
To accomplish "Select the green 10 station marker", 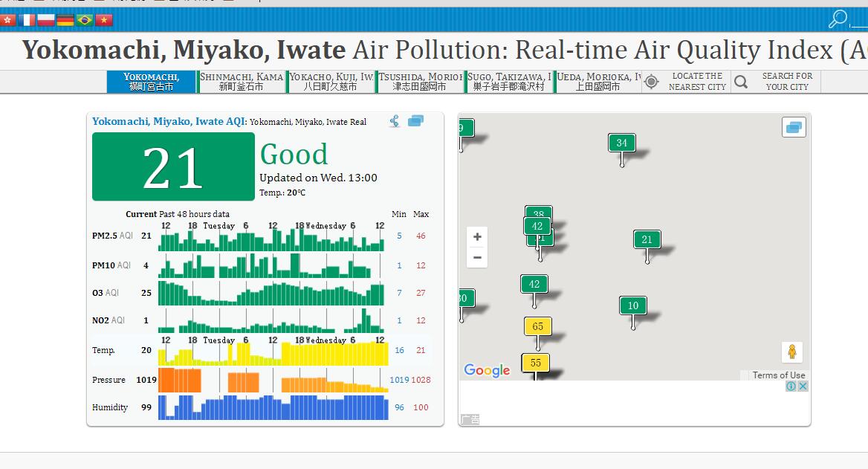I will [x=632, y=305].
